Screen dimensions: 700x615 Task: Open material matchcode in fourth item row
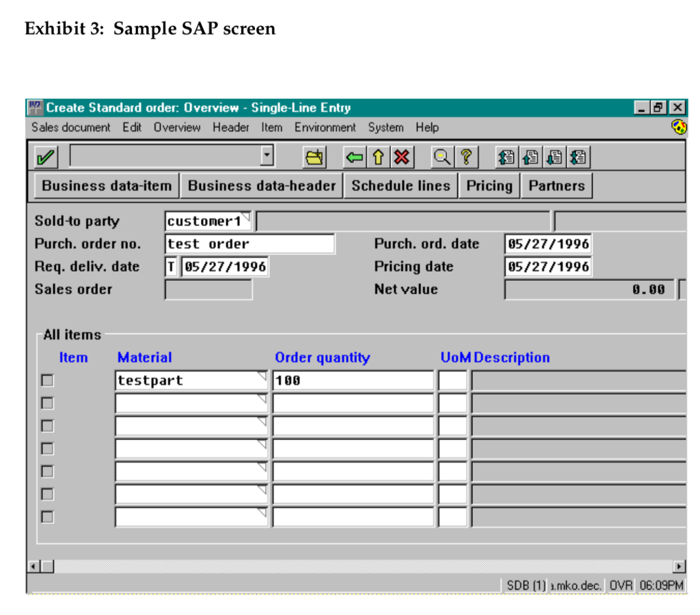pos(262,445)
